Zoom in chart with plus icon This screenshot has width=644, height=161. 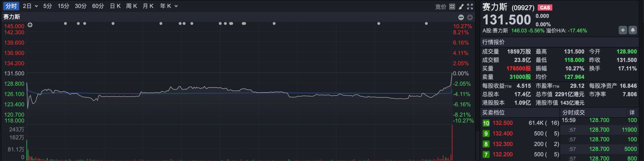click(470, 17)
